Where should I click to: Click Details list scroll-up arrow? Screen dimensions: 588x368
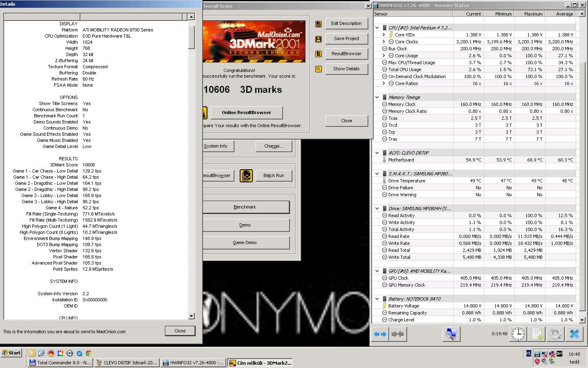(191, 17)
